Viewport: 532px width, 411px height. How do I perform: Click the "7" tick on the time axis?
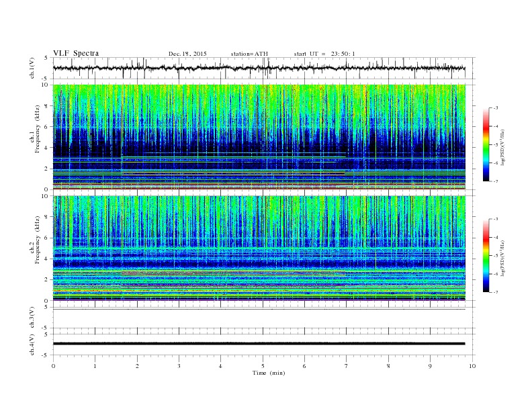pos(346,366)
